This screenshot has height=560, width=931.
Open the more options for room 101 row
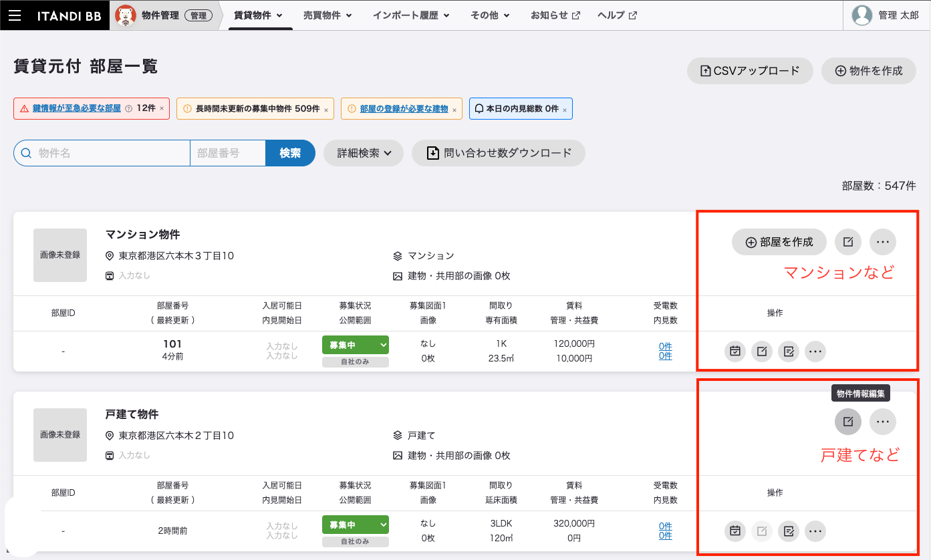pyautogui.click(x=815, y=351)
